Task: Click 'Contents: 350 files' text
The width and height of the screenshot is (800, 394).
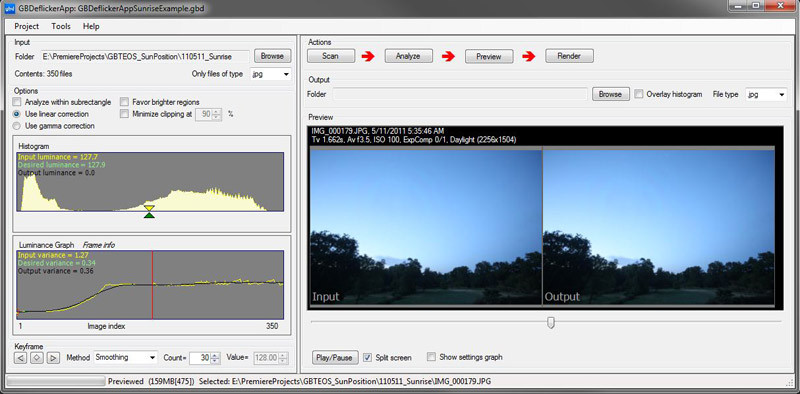Action: (x=43, y=74)
